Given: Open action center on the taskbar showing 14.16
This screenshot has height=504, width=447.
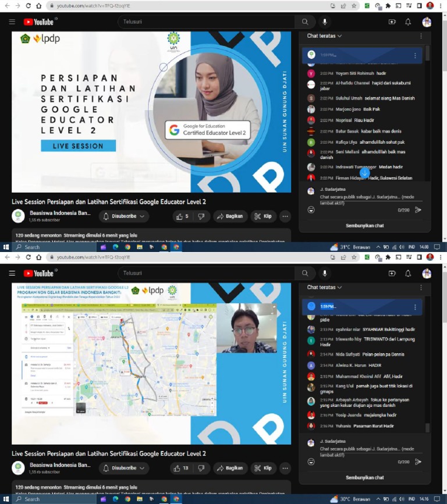Looking at the screenshot, I should pyautogui.click(x=437, y=499).
